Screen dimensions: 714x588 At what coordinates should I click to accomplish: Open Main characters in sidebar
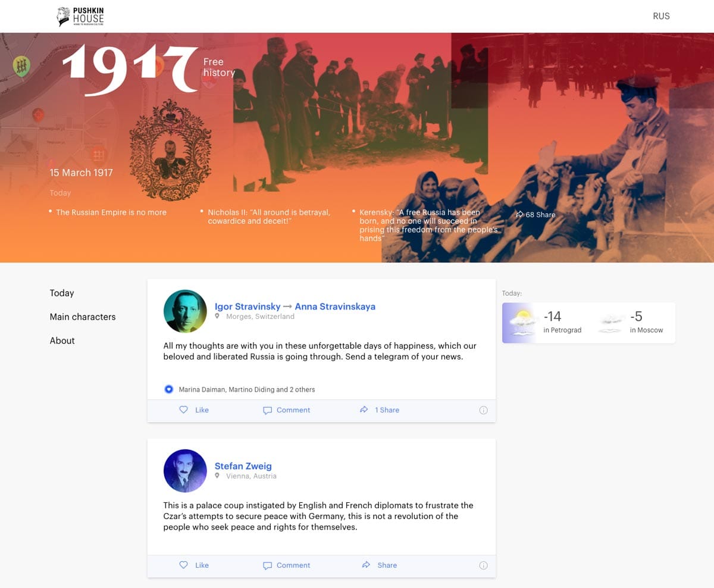pyautogui.click(x=83, y=317)
